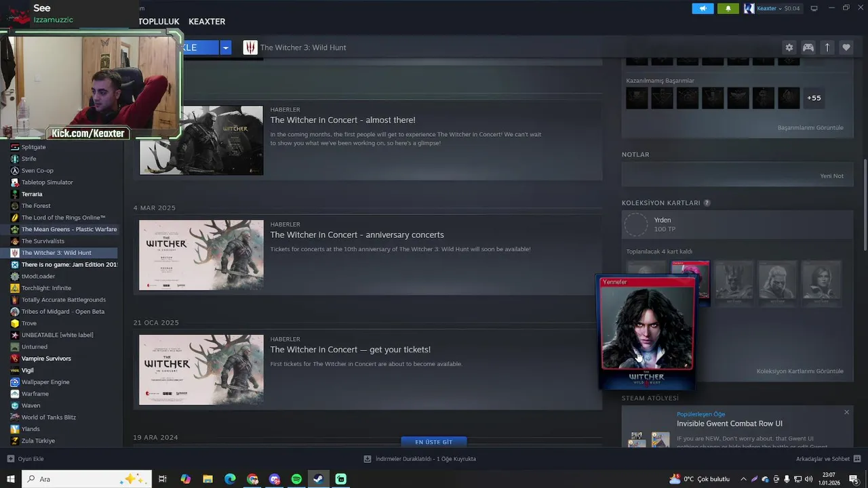Open the play button dropdown arrow
The image size is (868, 488).
click(226, 47)
